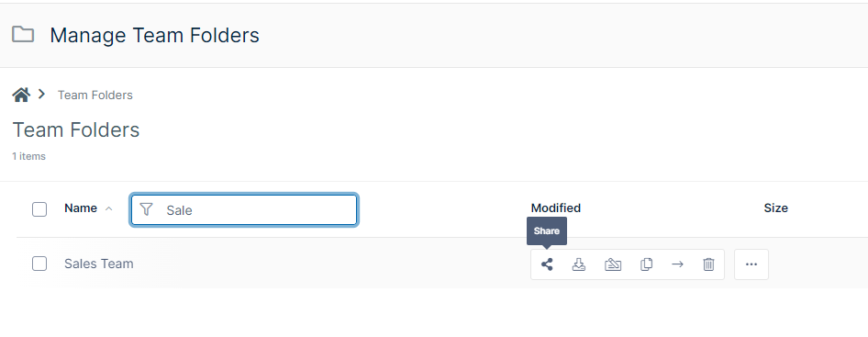868x337 pixels.
Task: Copy the Sales Team folder
Action: 646,264
